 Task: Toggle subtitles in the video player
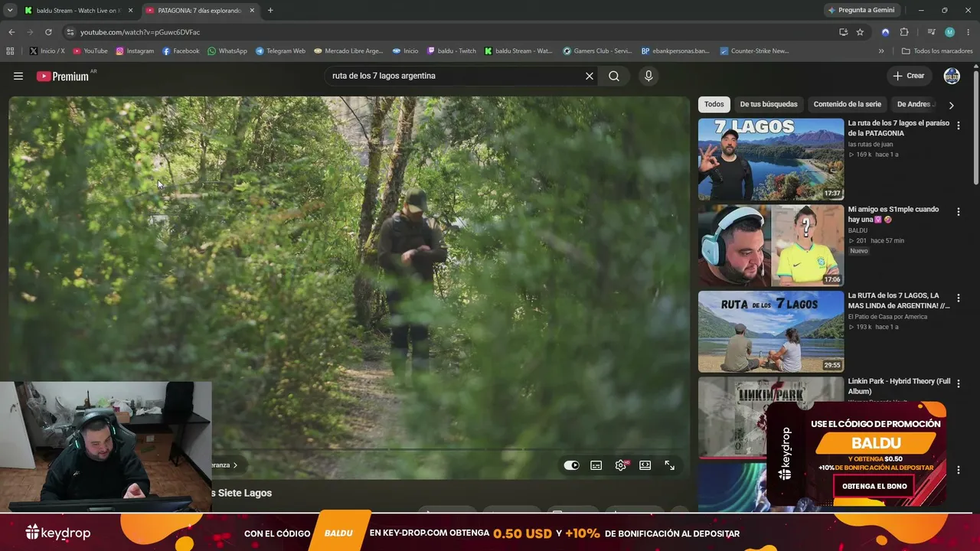(x=596, y=465)
